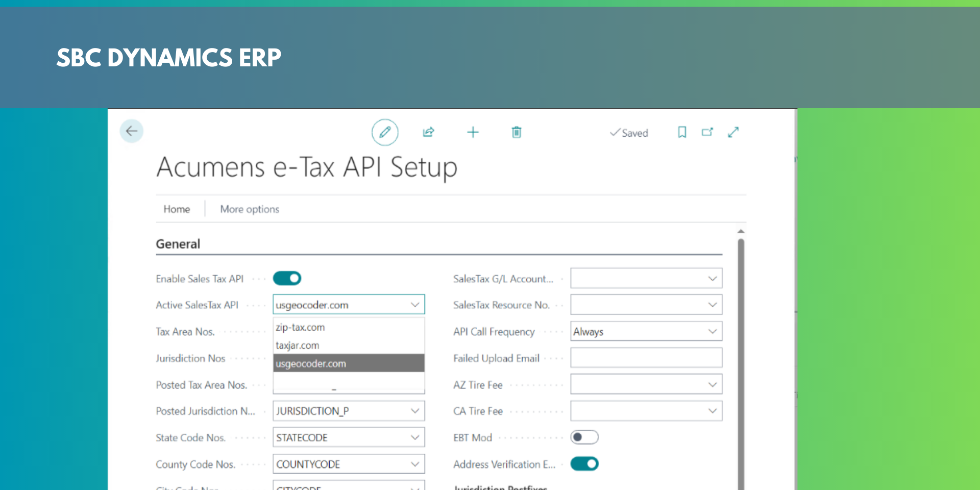Viewport: 980px width, 490px height.
Task: Click the Failed Upload Email input field
Action: pyautogui.click(x=646, y=357)
